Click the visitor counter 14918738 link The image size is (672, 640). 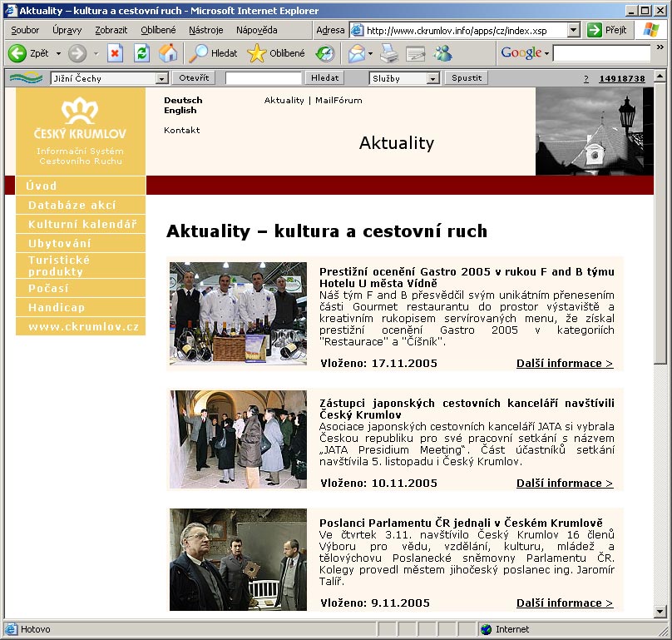(x=622, y=78)
